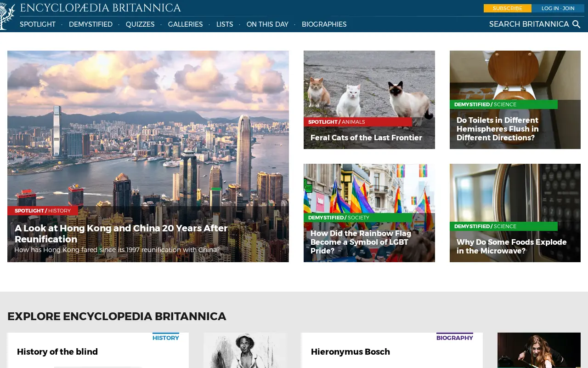The height and width of the screenshot is (368, 588).
Task: Click the History category label
Action: (166, 338)
